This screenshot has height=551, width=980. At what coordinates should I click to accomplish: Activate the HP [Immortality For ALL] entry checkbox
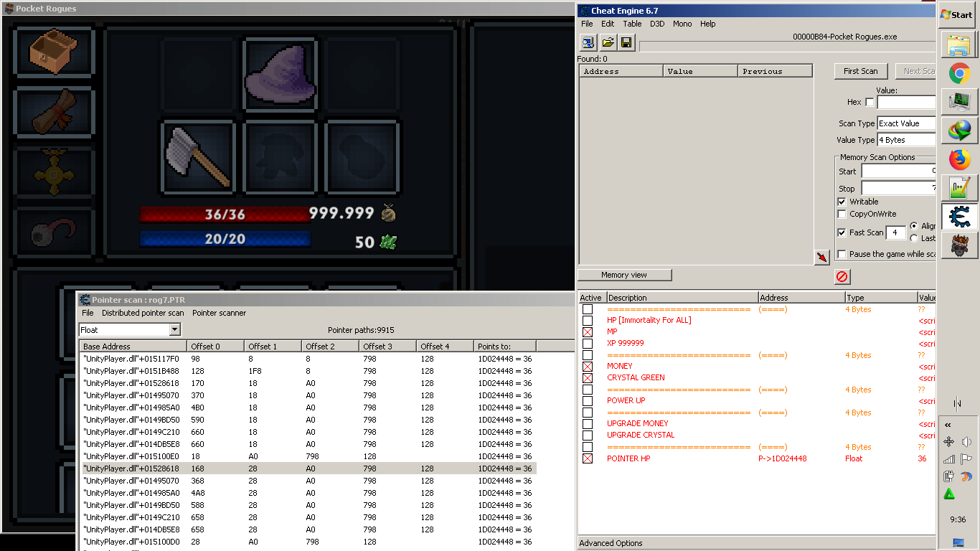(x=588, y=320)
